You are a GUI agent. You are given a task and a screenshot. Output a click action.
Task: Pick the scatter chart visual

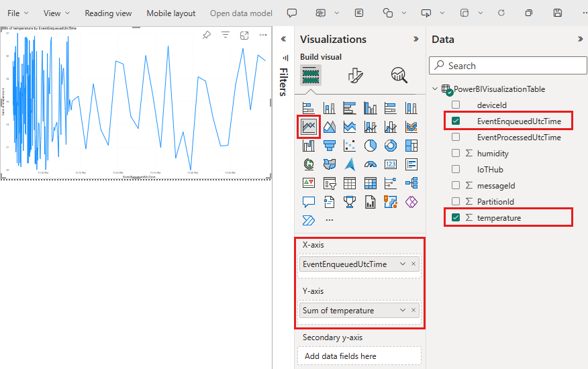[350, 146]
